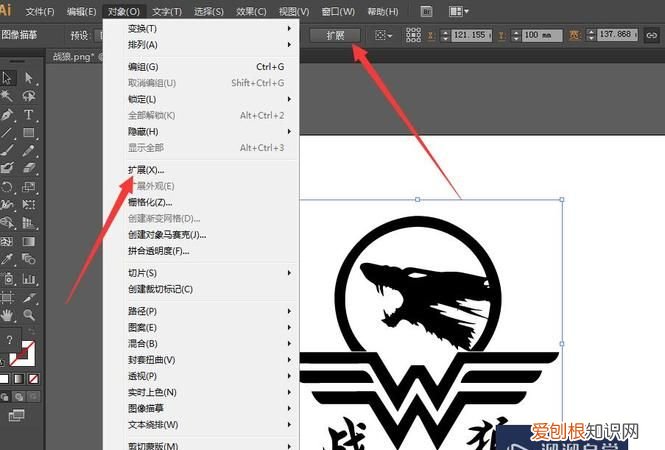Enable Draw Behind mode
This screenshot has height=450, width=665.
[19, 397]
